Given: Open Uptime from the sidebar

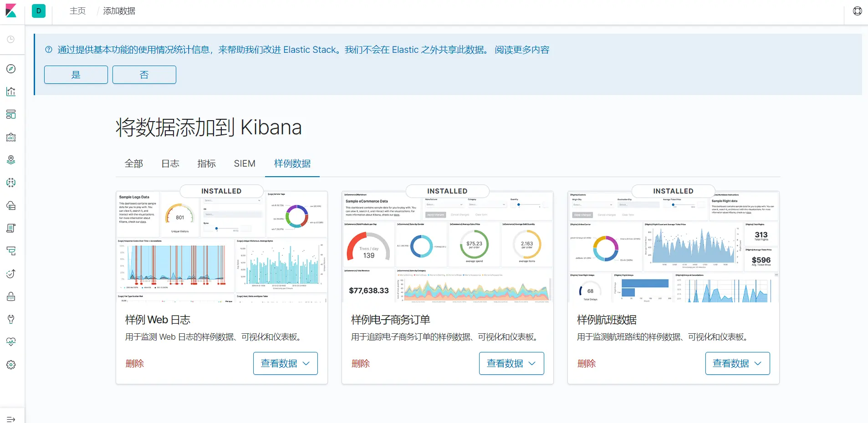Looking at the screenshot, I should point(11,274).
